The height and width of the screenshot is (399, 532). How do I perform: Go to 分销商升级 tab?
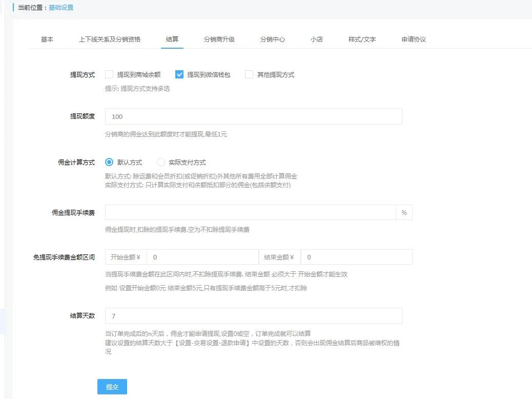point(219,39)
